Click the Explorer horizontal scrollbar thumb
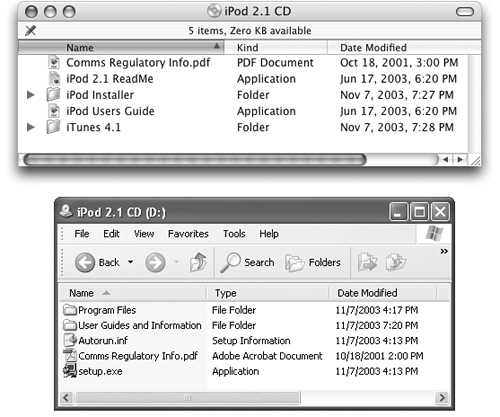500x417 pixels. point(188,398)
